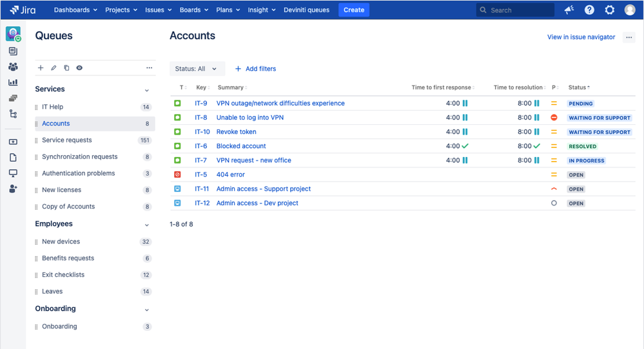Open the help question mark icon

coord(589,10)
